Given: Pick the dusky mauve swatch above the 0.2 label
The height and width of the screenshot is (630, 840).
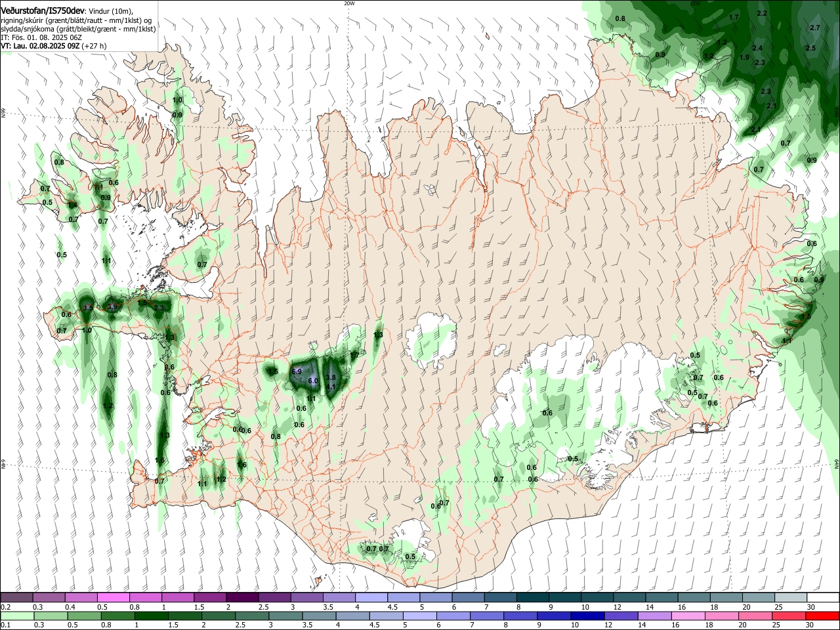Looking at the screenshot, I should pos(16,598).
